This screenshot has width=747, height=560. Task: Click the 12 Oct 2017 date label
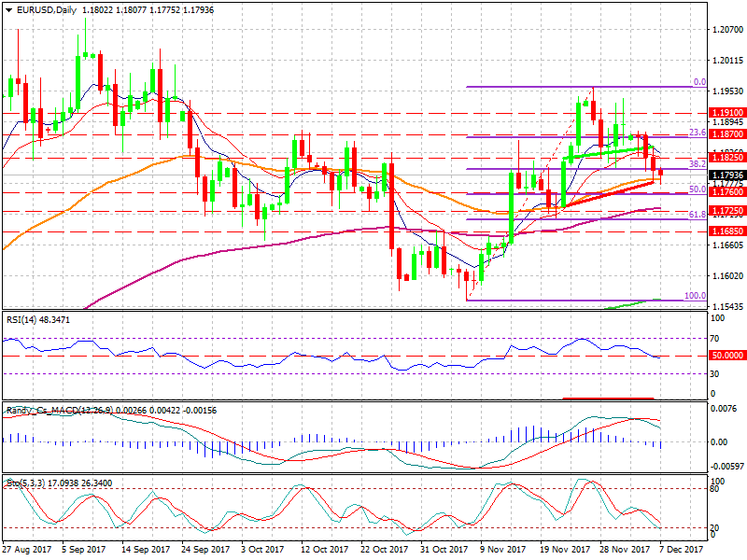pyautogui.click(x=324, y=550)
